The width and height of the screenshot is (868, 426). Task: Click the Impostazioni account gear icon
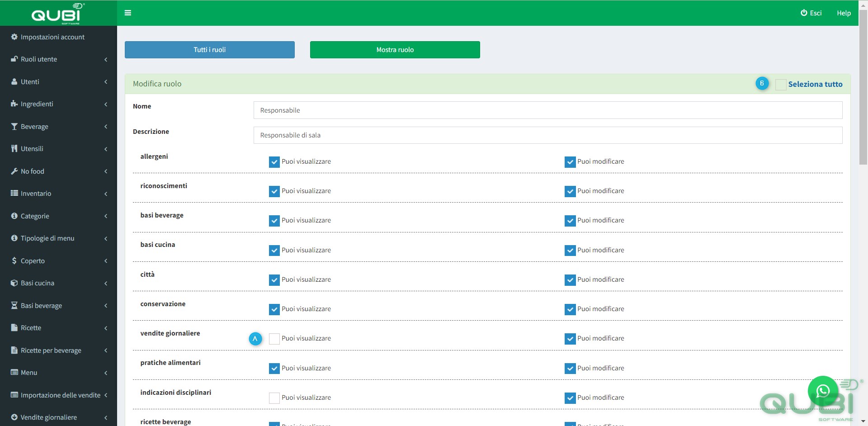(x=14, y=37)
